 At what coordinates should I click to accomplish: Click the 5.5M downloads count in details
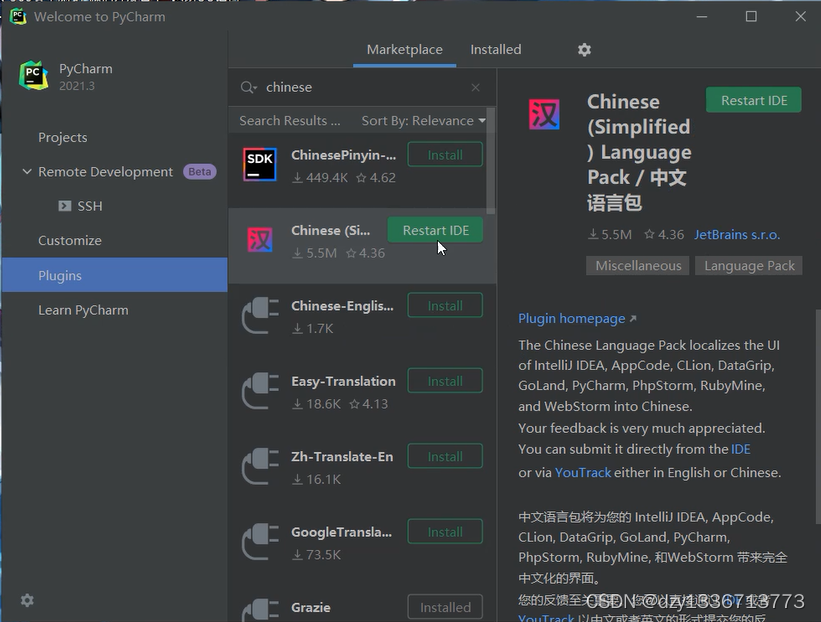tap(610, 235)
